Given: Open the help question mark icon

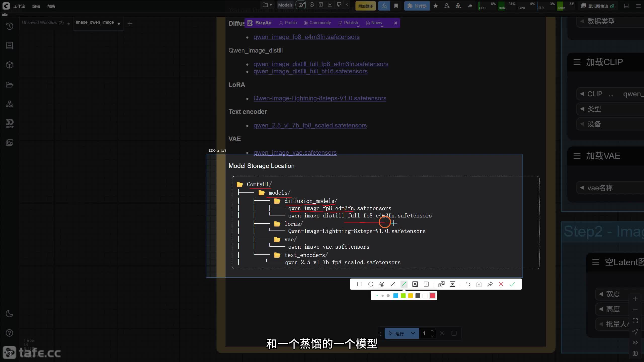Looking at the screenshot, I should pyautogui.click(x=9, y=333).
